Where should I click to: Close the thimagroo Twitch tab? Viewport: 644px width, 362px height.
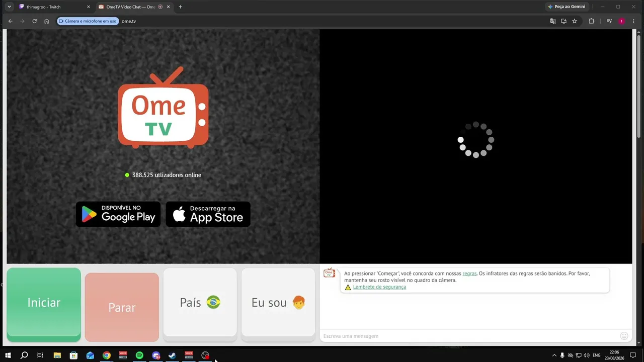pos(89,7)
